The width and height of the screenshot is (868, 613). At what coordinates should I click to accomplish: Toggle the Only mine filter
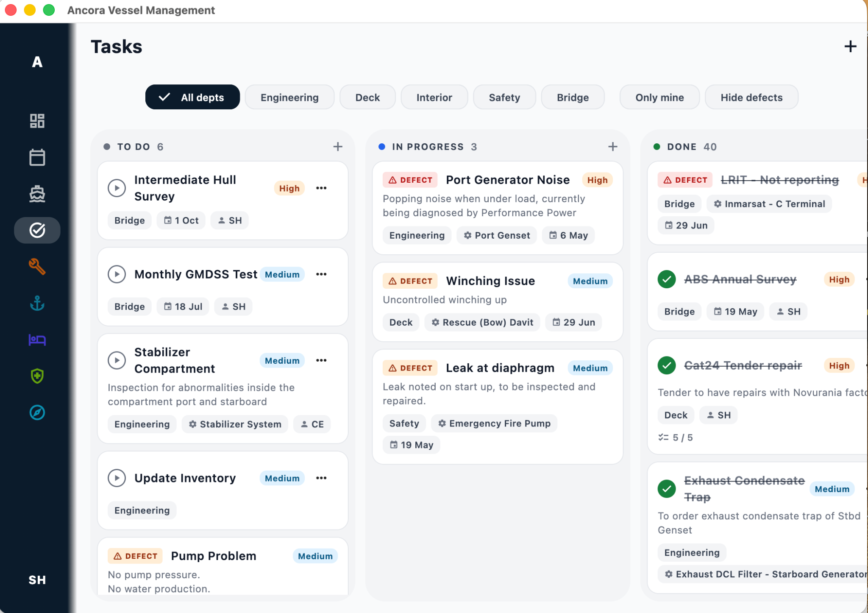pos(659,97)
